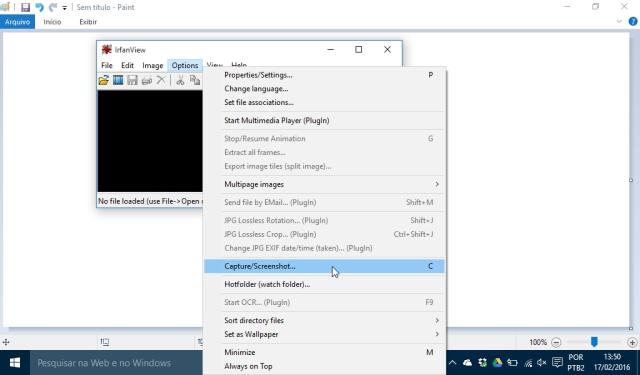640x375 pixels.
Task: Click the Print icon in IrfanView toolbar
Action: click(147, 80)
